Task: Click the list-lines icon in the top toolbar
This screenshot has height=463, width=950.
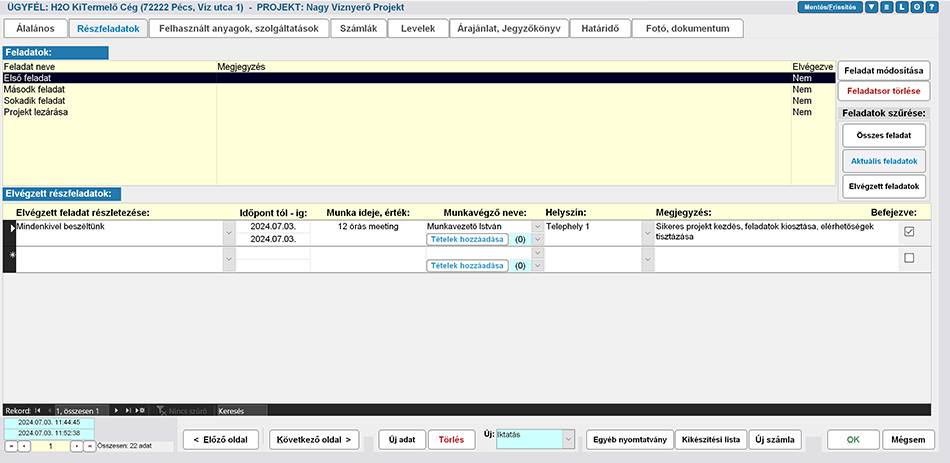Action: pos(886,8)
